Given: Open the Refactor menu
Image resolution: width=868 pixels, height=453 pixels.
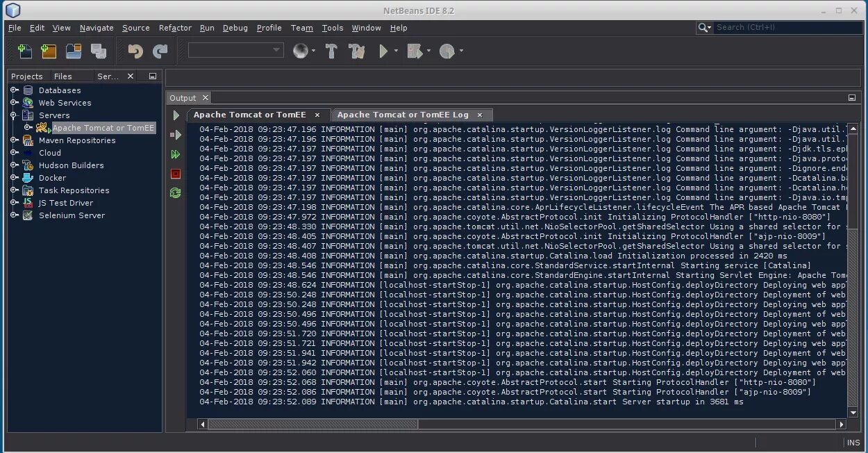Looking at the screenshot, I should (x=175, y=28).
